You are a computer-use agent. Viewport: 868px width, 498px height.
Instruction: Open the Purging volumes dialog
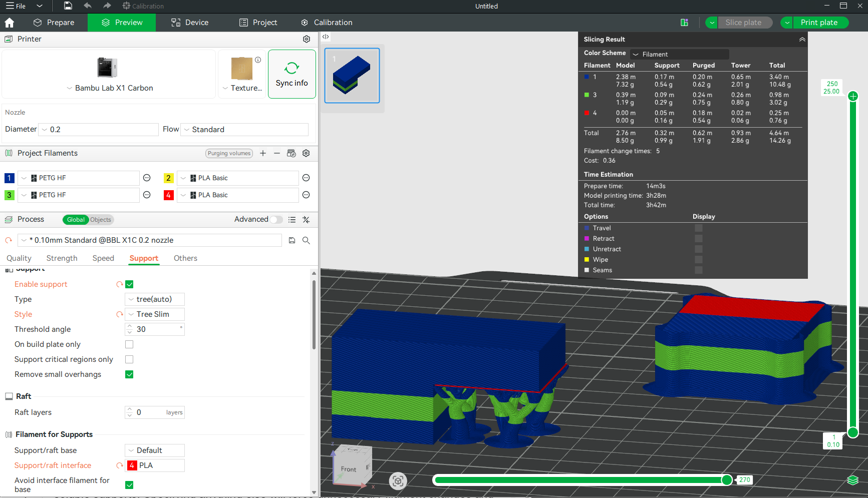229,153
